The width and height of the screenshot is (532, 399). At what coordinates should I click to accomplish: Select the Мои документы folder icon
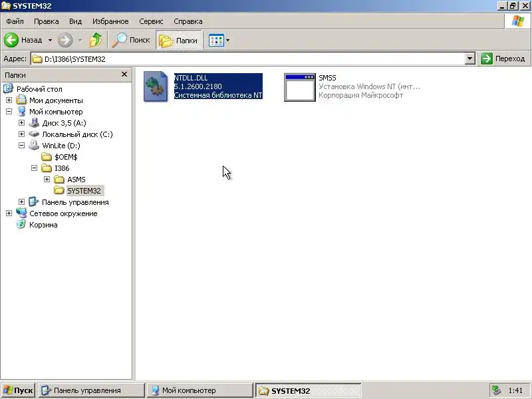click(x=21, y=100)
